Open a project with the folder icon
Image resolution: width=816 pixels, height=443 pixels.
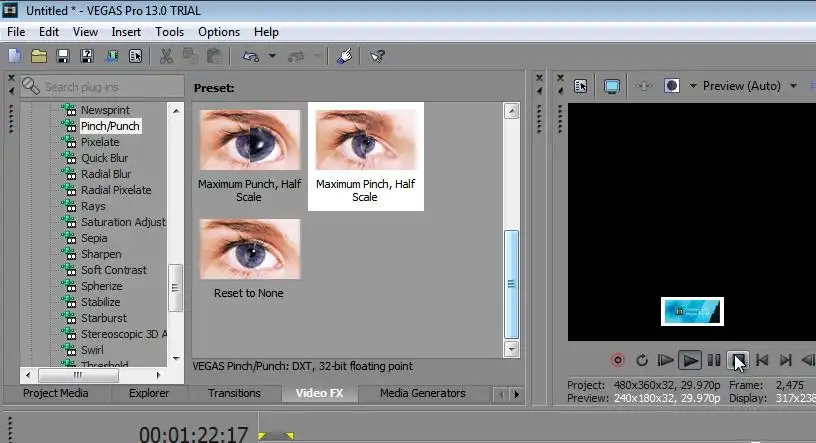[39, 56]
